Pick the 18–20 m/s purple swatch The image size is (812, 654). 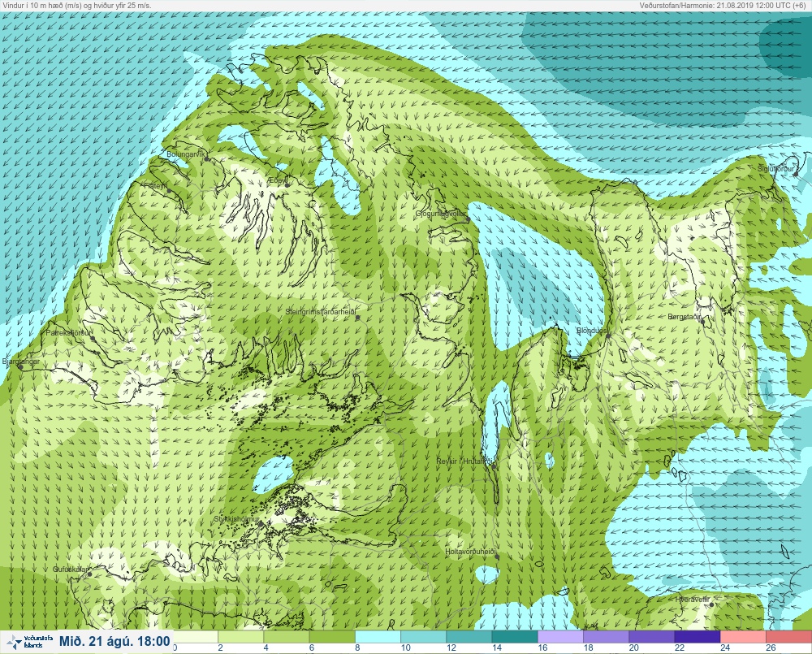607,636
